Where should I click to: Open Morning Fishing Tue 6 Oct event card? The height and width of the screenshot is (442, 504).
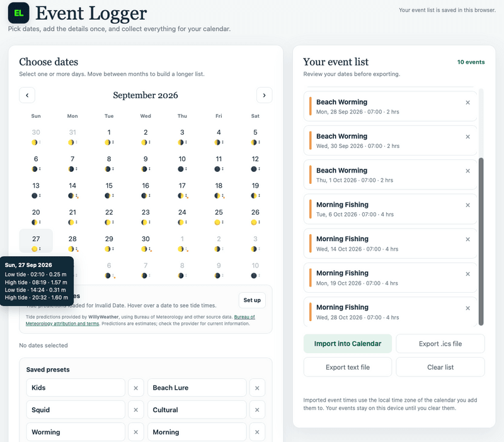[x=390, y=209]
